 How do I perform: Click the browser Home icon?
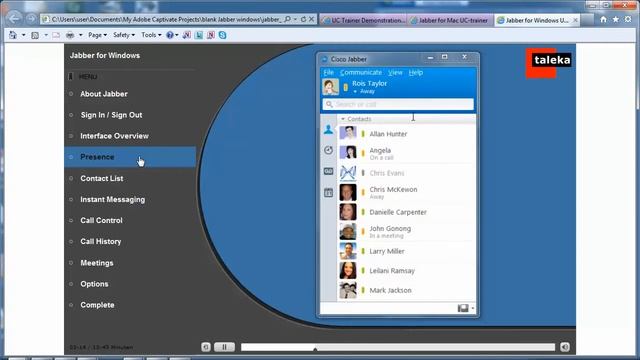[x=603, y=19]
